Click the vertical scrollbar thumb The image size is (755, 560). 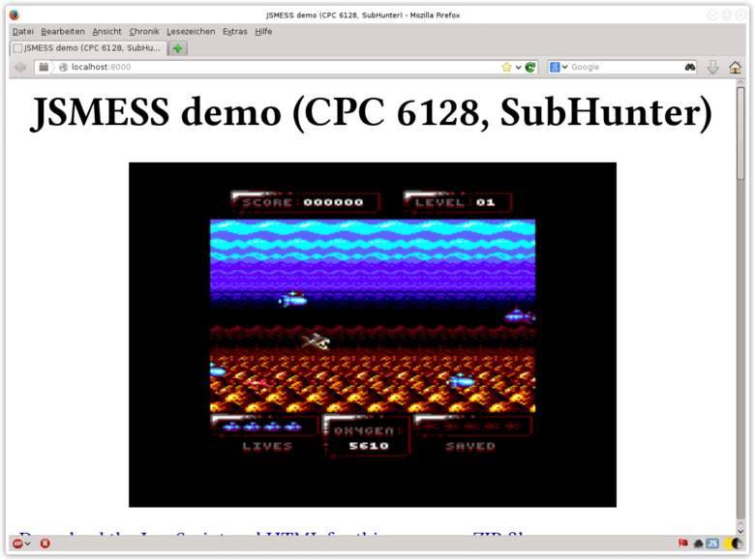tap(740, 133)
